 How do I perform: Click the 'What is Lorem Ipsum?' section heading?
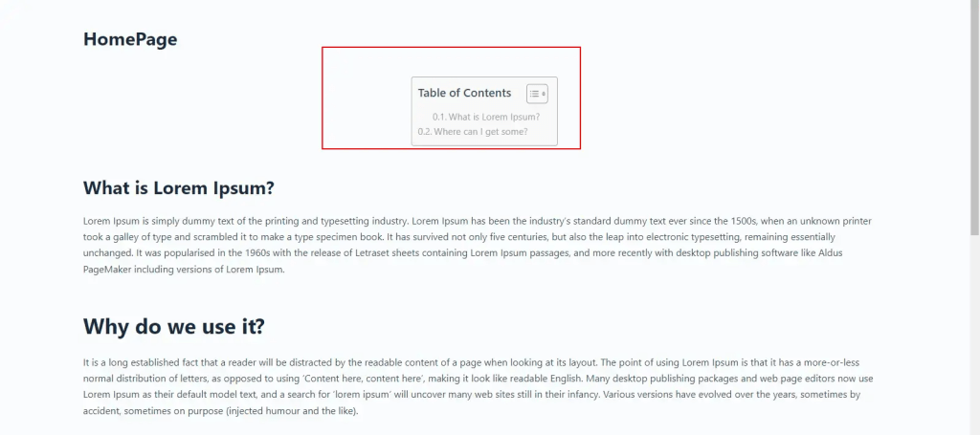[179, 188]
